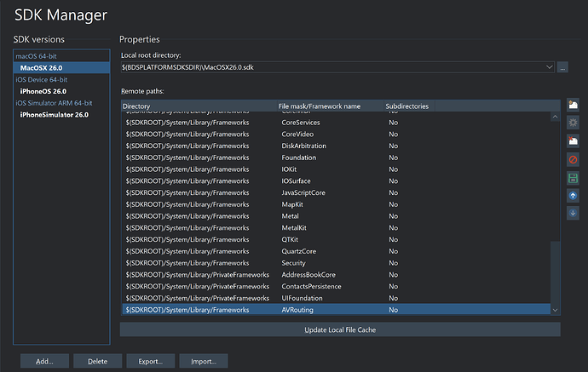588x372 pixels.
Task: Open the Export... dialog
Action: [151, 361]
